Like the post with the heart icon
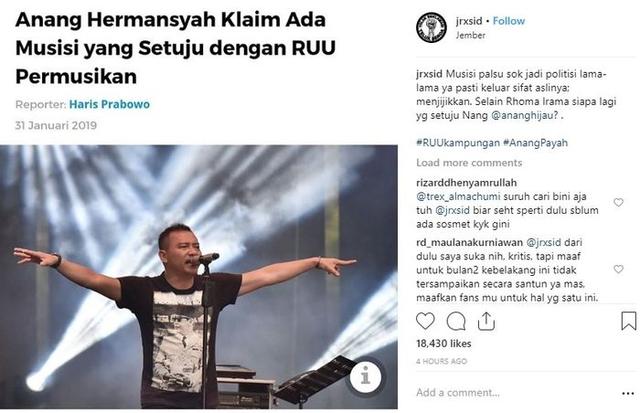 (425, 321)
